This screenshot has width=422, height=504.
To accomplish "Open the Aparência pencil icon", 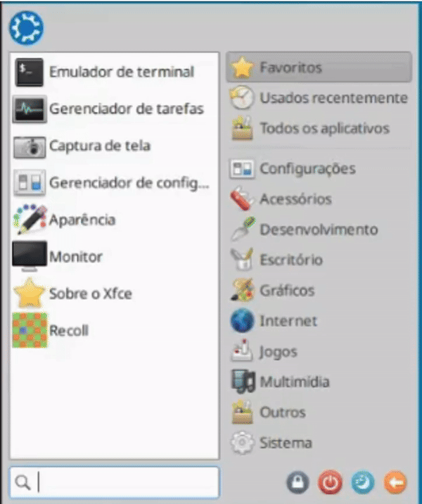I will point(30,220).
